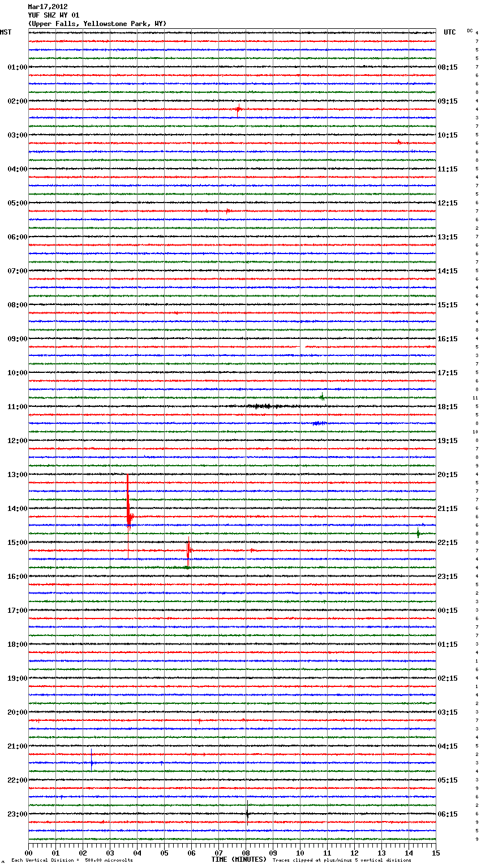Click the 22:15 UTC label
This screenshot has width=481, height=868.
[448, 543]
